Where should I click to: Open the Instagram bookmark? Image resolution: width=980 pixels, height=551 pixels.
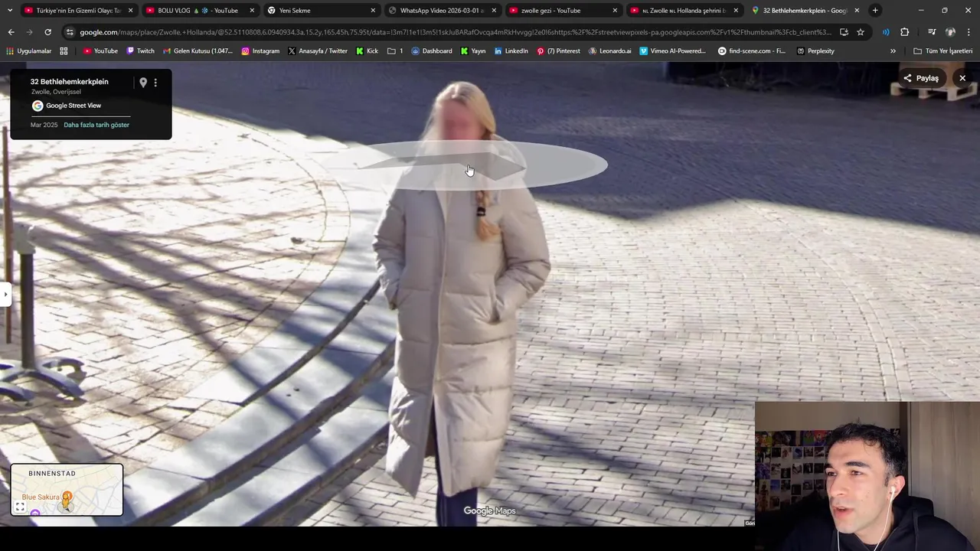(x=260, y=51)
